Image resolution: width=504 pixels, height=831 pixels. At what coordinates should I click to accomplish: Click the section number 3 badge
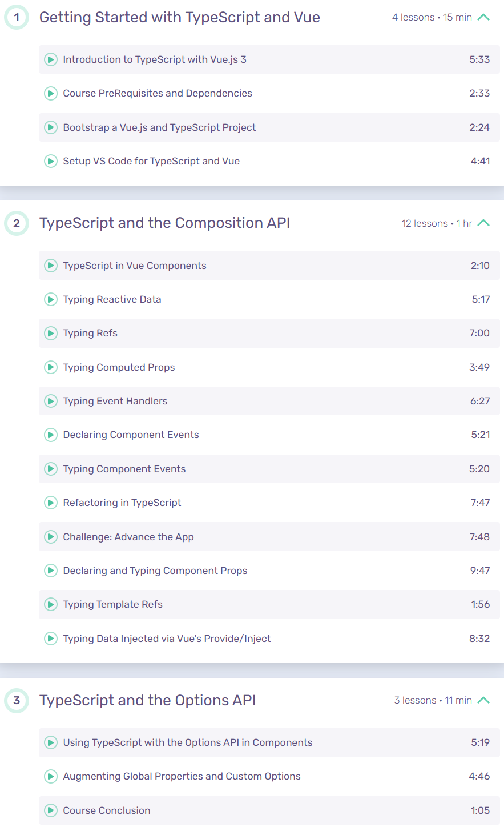point(17,700)
